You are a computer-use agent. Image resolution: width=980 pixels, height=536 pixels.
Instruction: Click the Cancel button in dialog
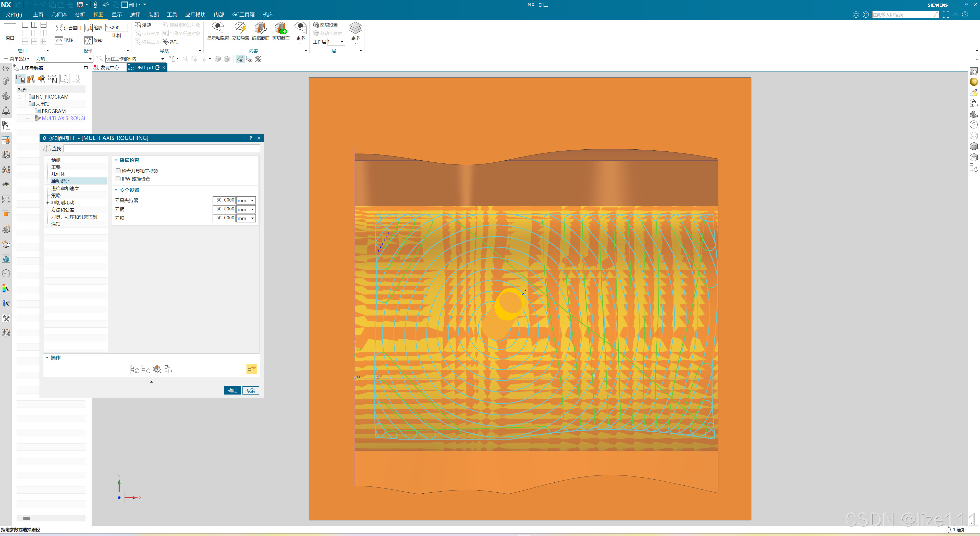click(251, 390)
